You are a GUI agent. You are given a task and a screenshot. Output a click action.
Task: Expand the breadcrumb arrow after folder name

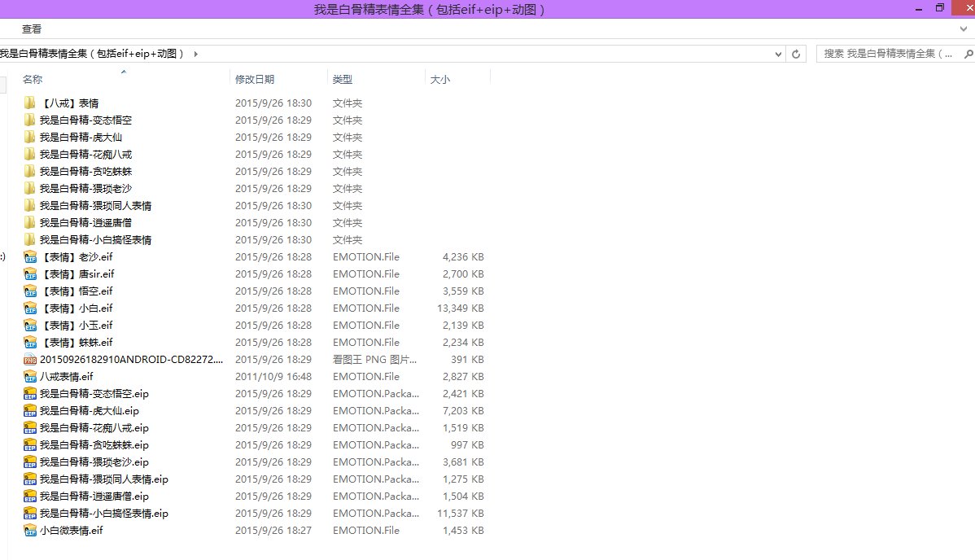pos(195,54)
